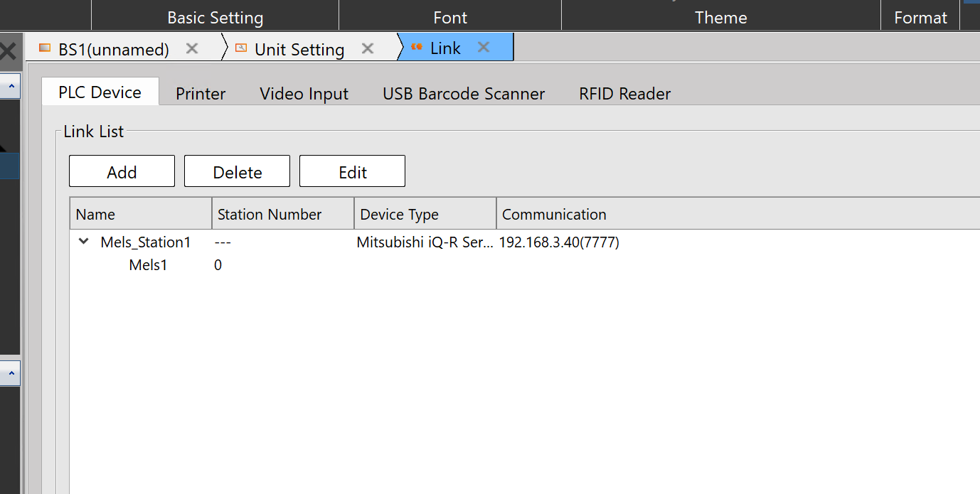Click the Delete link button
980x494 pixels.
237,172
